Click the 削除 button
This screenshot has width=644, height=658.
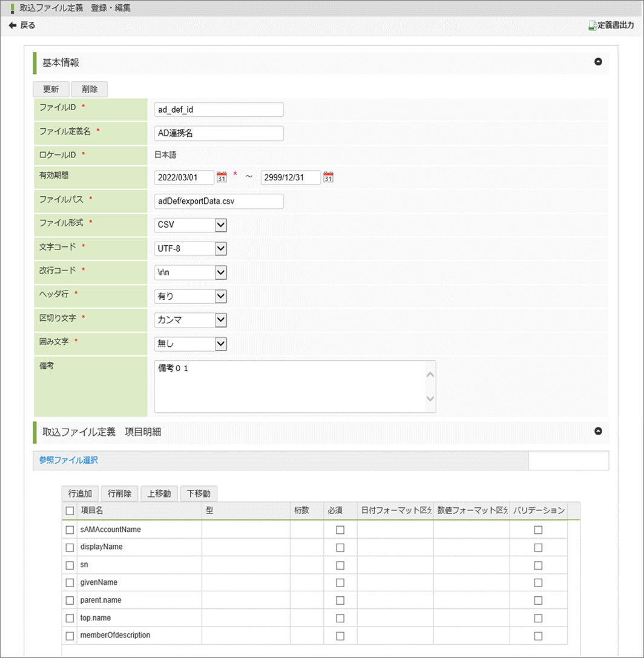click(x=89, y=89)
